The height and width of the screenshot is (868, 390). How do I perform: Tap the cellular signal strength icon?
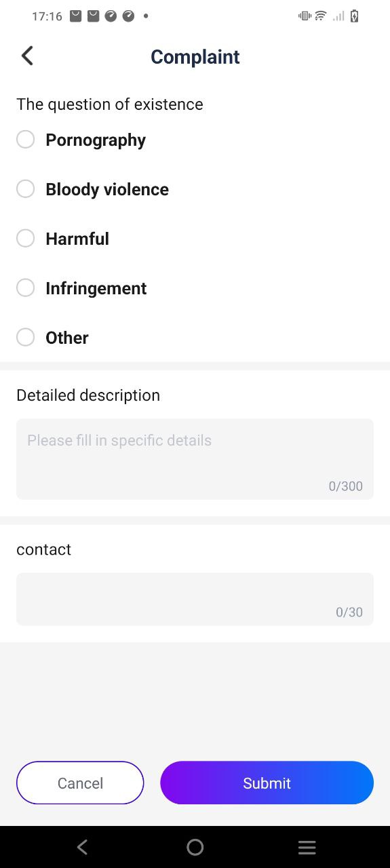click(x=338, y=16)
